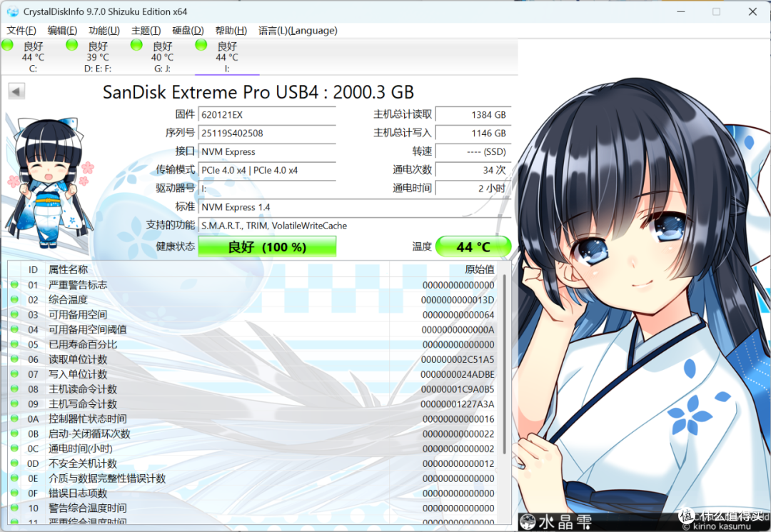Click the 良好 (100 %) health status button
Viewport: 771px width, 532px height.
click(267, 246)
